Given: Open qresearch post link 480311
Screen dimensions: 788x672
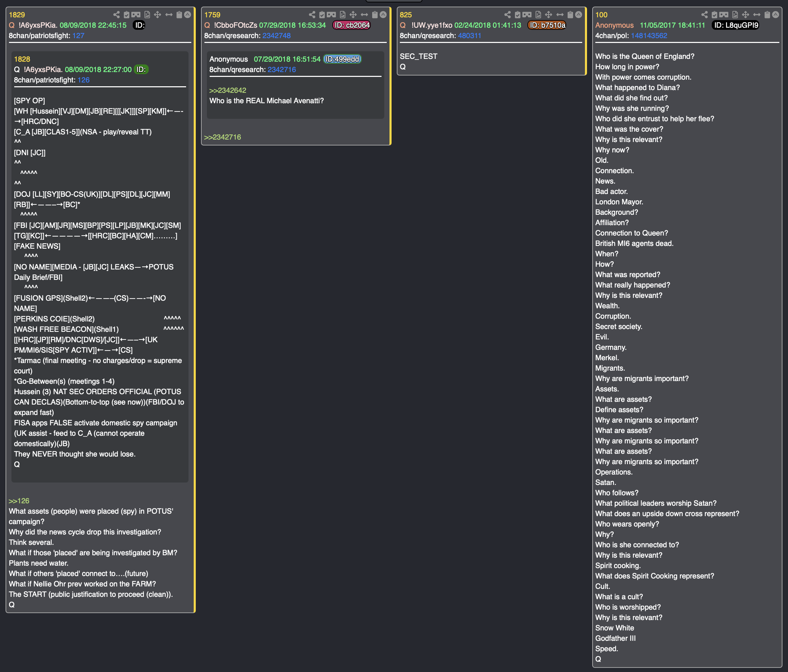Looking at the screenshot, I should [470, 36].
